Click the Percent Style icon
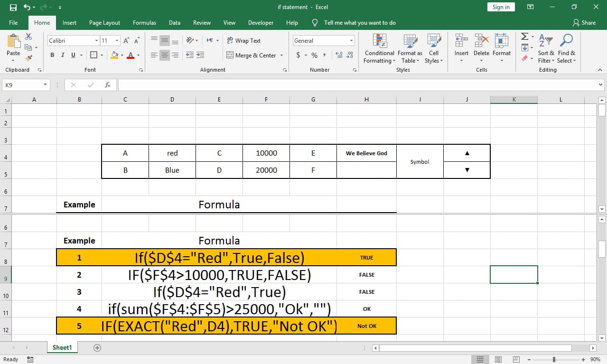 pos(314,55)
